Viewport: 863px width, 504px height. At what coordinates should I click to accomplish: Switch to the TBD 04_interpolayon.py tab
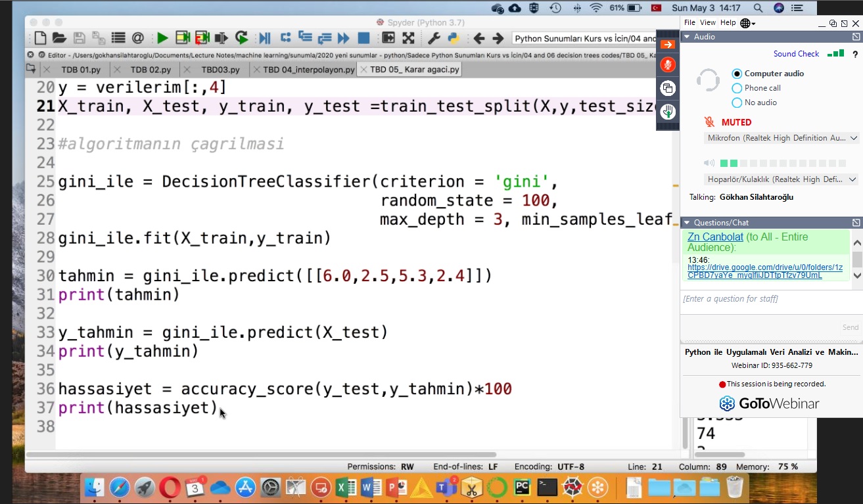pos(308,70)
